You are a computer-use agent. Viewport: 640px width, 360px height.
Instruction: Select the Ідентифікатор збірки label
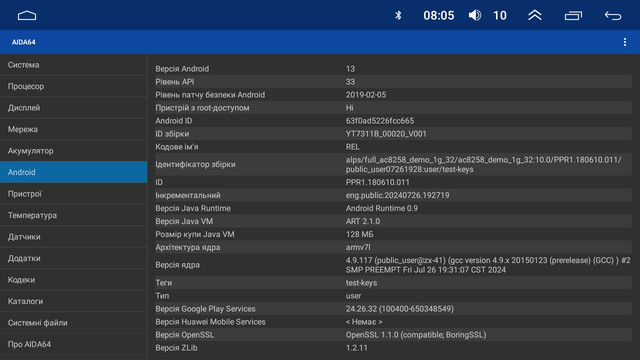(196, 164)
